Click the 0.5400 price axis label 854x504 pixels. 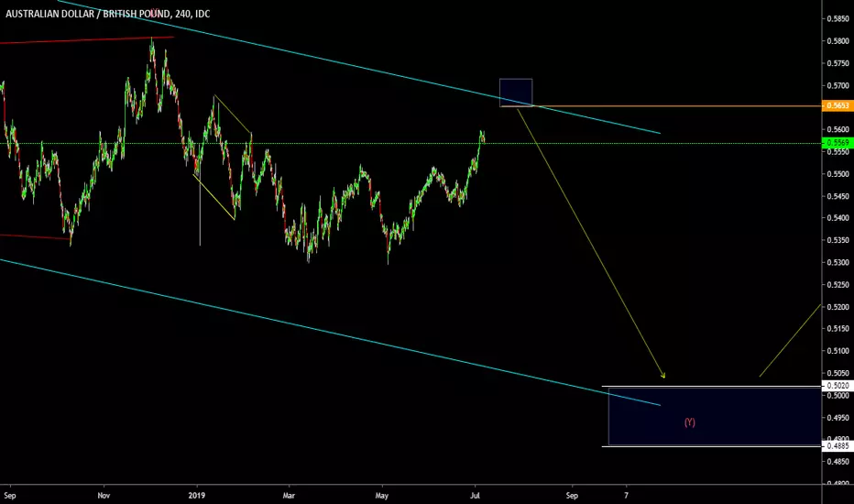pyautogui.click(x=838, y=218)
